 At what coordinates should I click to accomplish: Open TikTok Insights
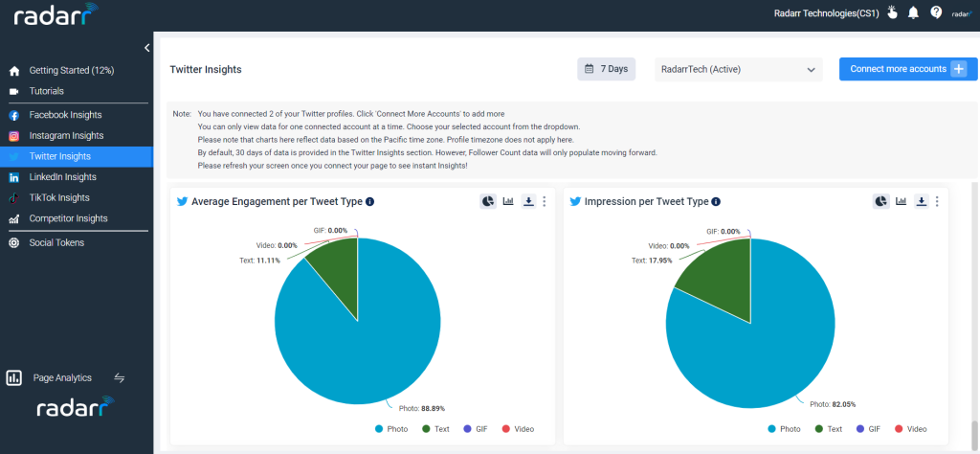click(59, 197)
